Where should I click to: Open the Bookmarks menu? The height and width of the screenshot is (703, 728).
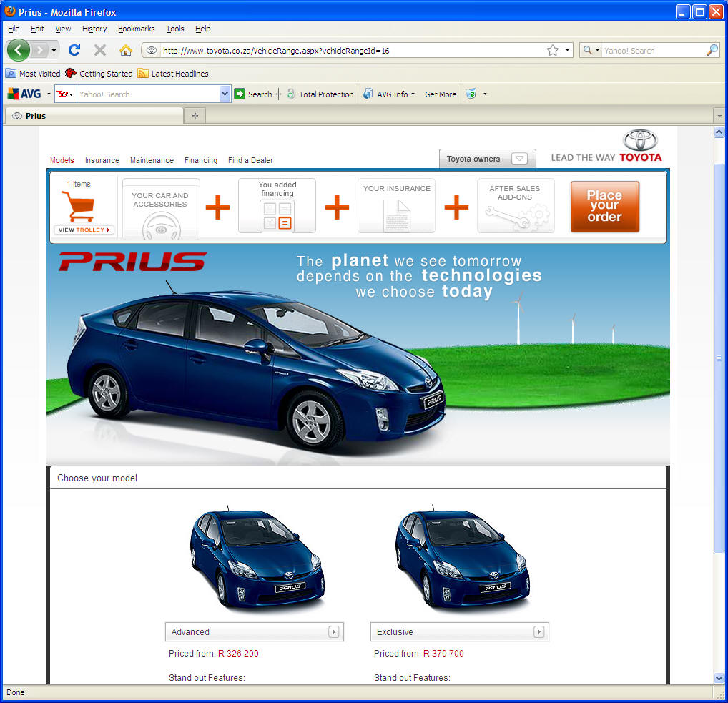click(x=136, y=29)
